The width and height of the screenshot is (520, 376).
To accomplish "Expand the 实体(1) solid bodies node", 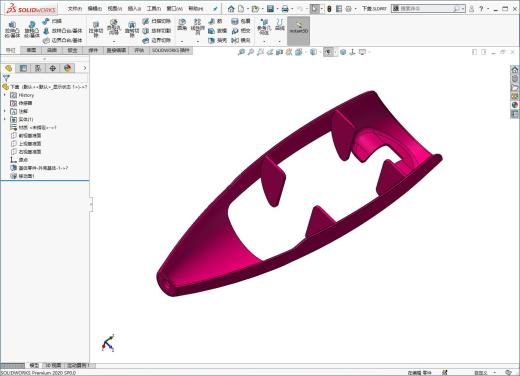I will coord(5,119).
